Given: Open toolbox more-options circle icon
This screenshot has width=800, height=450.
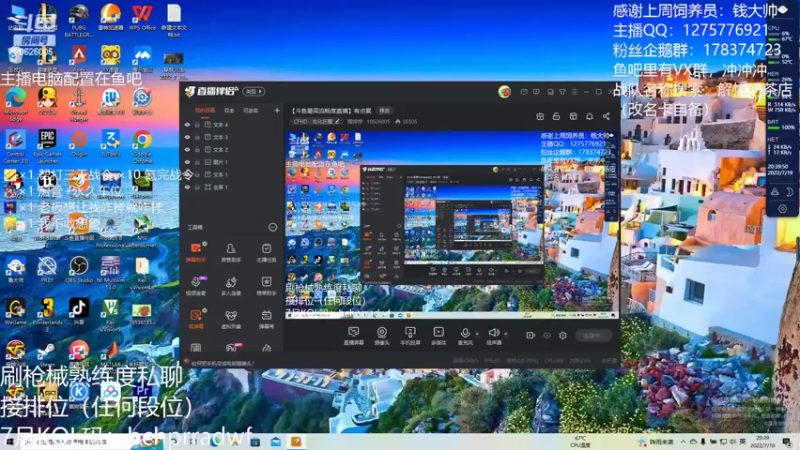Looking at the screenshot, I should pos(273,227).
